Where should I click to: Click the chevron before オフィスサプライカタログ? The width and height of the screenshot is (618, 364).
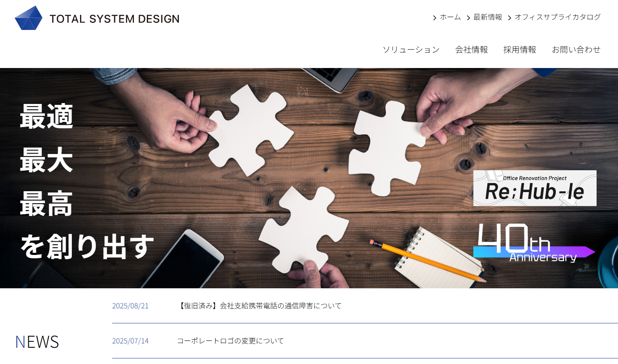(510, 18)
